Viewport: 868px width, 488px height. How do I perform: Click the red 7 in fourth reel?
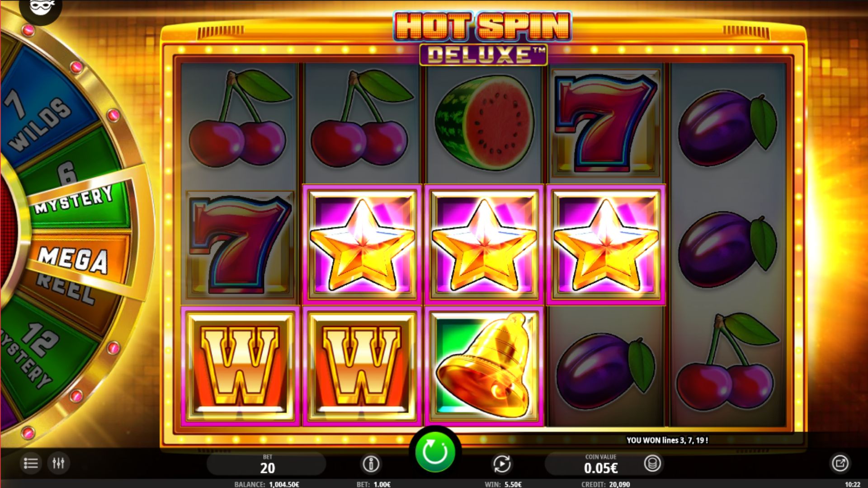click(606, 122)
